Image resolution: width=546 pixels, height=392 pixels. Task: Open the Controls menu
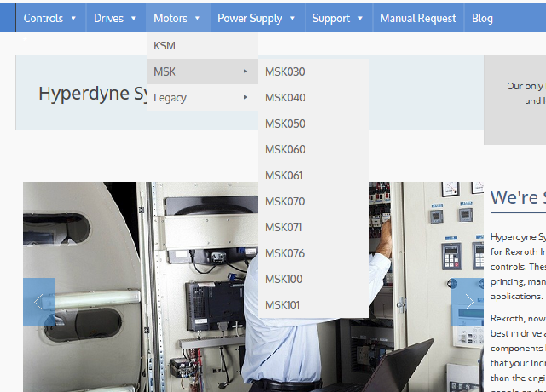click(x=50, y=18)
